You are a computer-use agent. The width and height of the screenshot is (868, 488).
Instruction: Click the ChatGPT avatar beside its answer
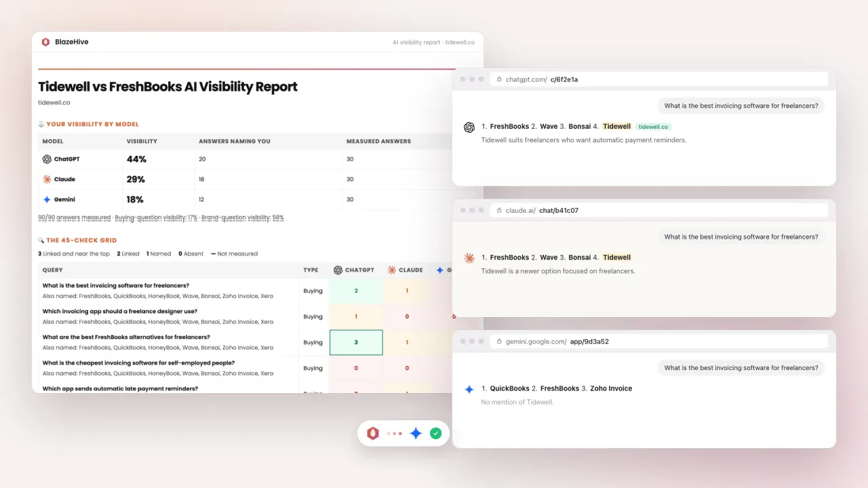469,127
